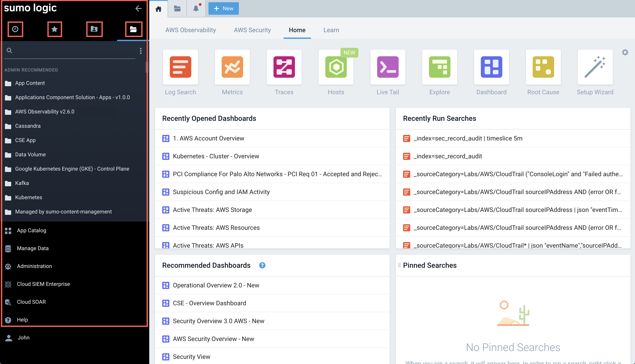The image size is (635, 364).
Task: Go to the Home tab icon
Action: point(158,9)
